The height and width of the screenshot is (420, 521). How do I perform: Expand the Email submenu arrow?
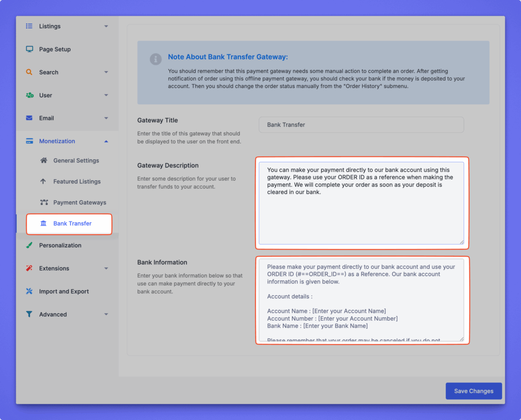[x=106, y=119]
